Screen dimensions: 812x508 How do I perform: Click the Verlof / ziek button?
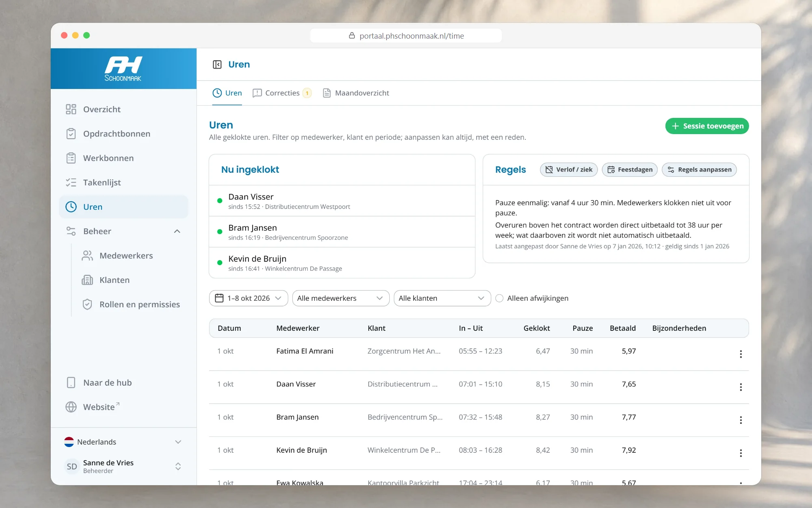click(x=568, y=169)
